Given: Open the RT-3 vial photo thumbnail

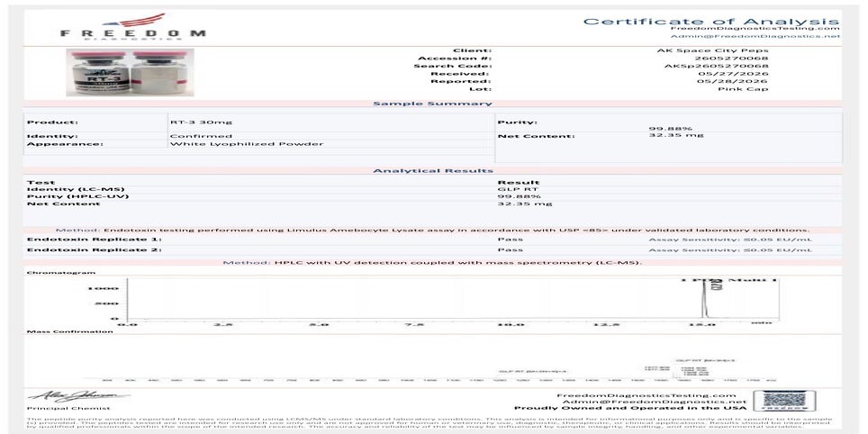Looking at the screenshot, I should [x=130, y=72].
